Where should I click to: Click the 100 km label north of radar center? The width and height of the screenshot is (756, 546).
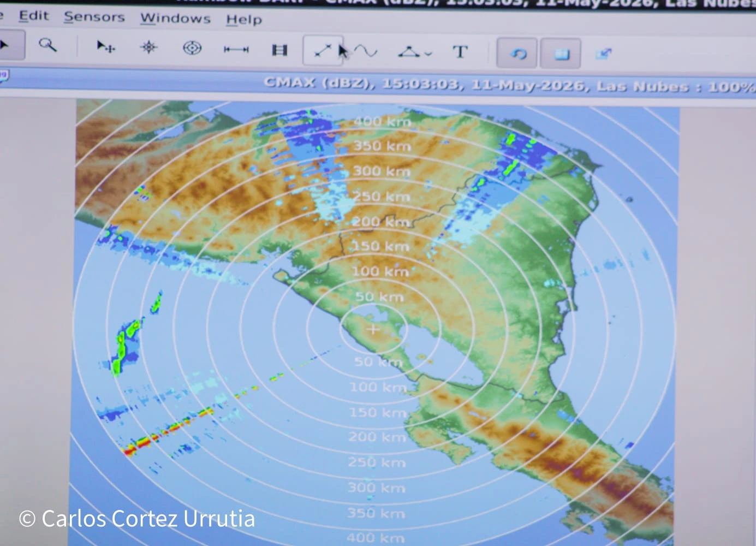click(380, 271)
